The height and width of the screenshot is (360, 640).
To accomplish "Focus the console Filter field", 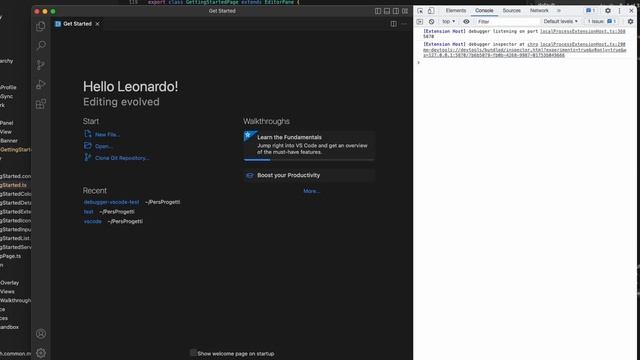I will (x=507, y=22).
